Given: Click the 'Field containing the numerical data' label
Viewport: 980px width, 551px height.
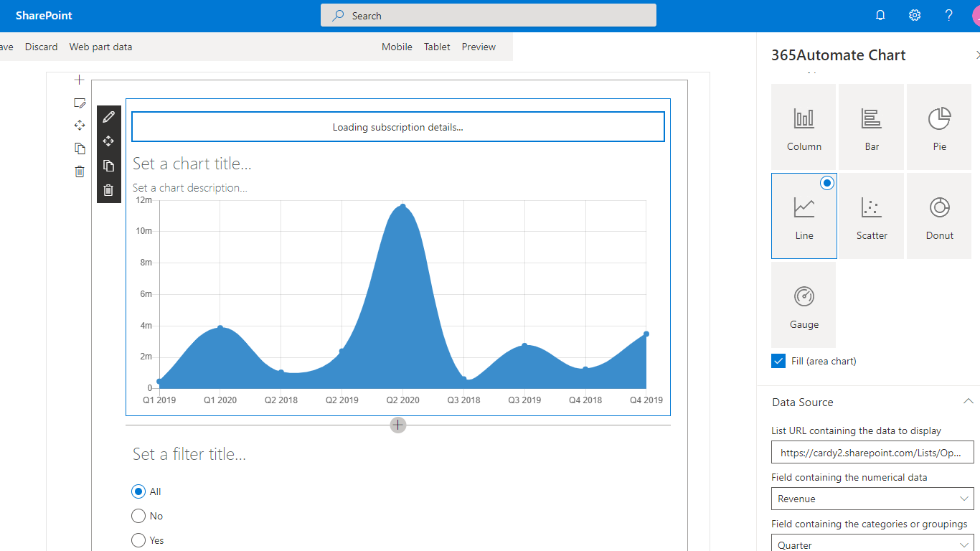Looking at the screenshot, I should pyautogui.click(x=849, y=477).
